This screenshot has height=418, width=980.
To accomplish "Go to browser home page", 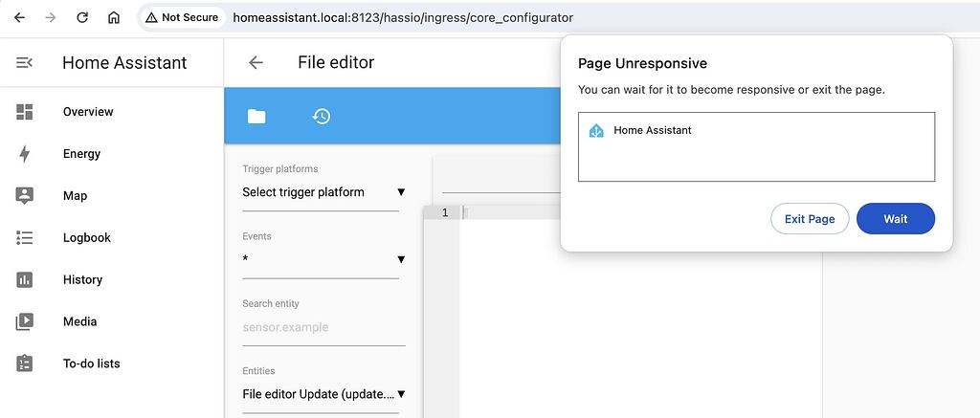I will 114,17.
